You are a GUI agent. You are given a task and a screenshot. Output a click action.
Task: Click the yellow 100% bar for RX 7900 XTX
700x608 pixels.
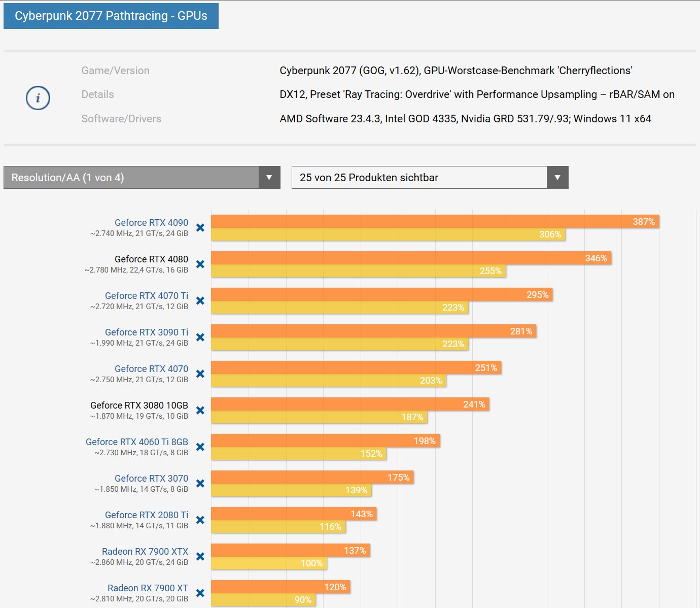(269, 563)
